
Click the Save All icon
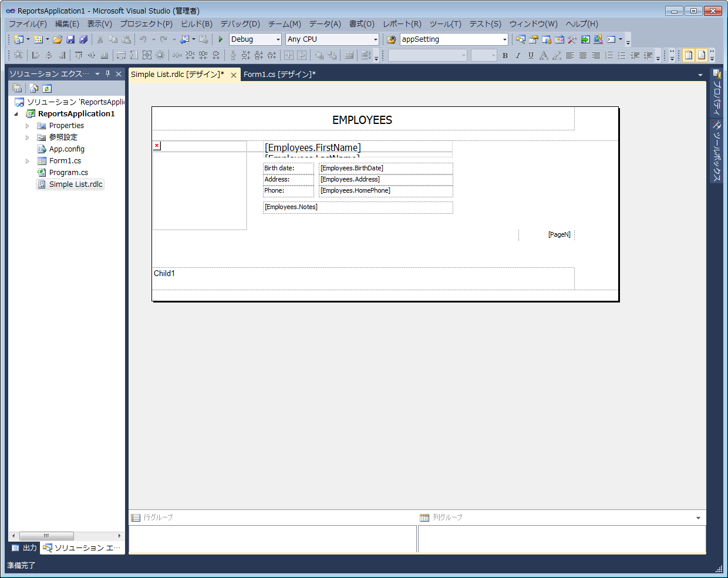[83, 39]
